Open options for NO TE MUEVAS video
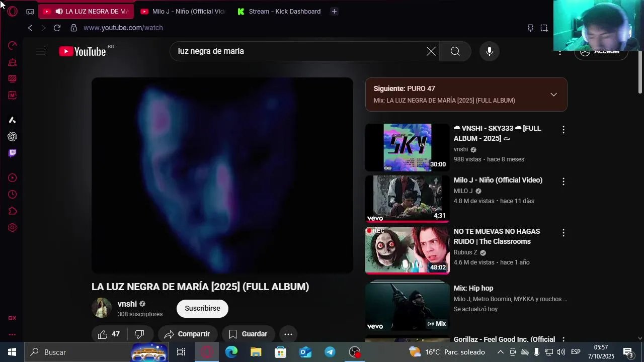Viewport: 644px width, 362px height. [x=563, y=233]
